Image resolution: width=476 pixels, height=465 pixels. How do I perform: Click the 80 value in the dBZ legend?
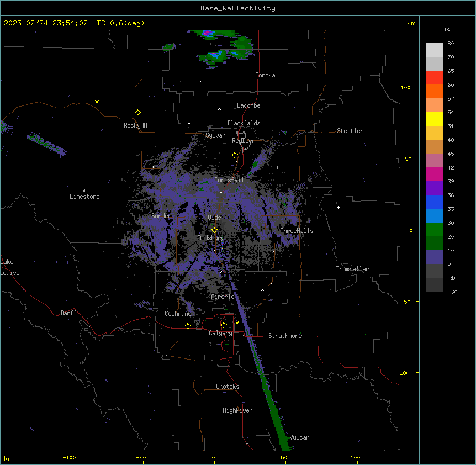(x=451, y=44)
